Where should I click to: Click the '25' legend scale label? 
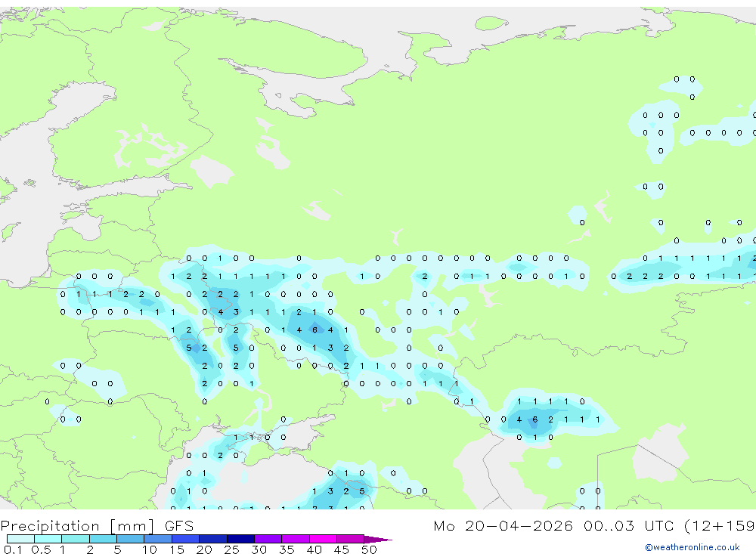coord(231,549)
